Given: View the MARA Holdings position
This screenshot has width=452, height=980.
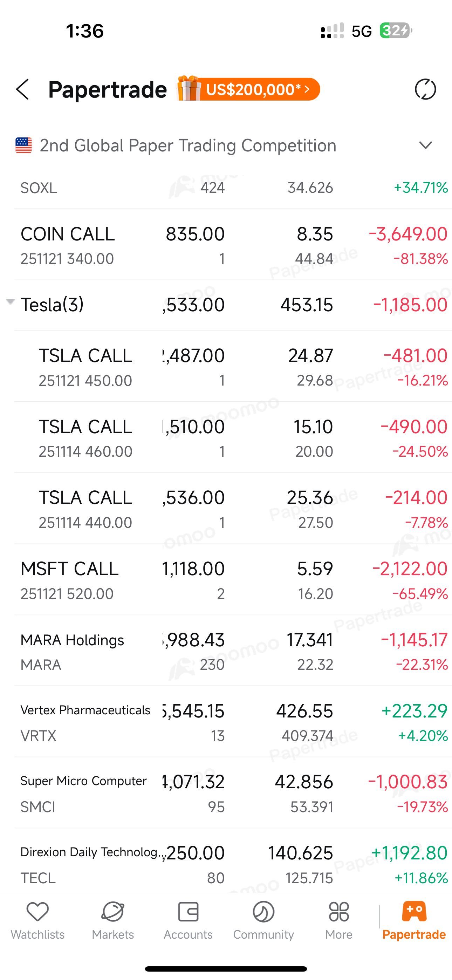Looking at the screenshot, I should pos(72,651).
